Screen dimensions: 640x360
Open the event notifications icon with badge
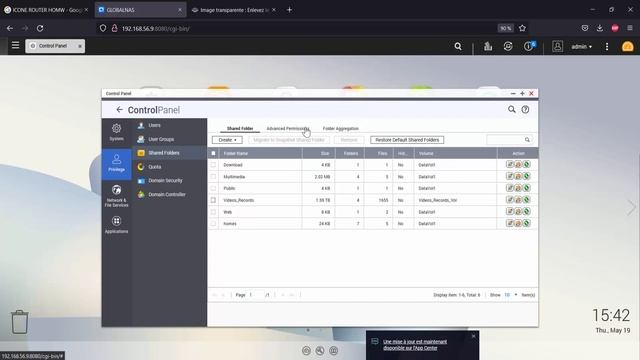(529, 46)
